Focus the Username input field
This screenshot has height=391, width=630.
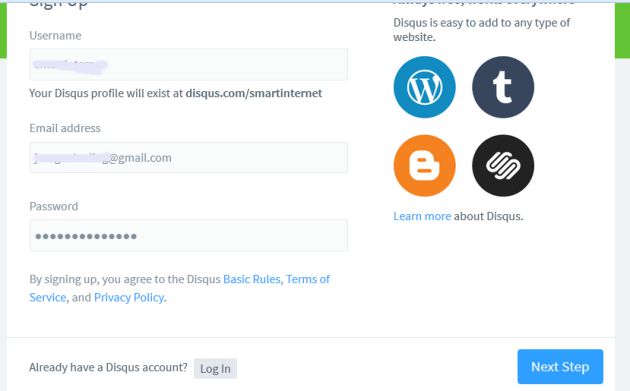188,64
